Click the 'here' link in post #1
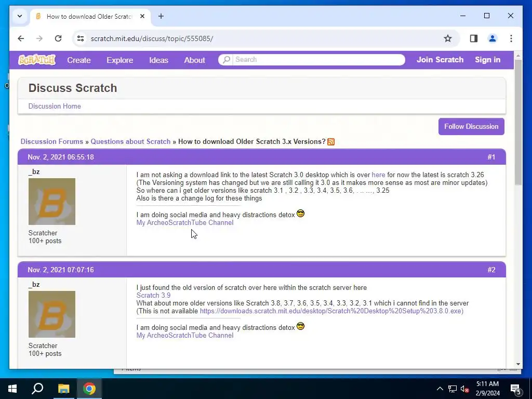The image size is (532, 399). pyautogui.click(x=378, y=175)
